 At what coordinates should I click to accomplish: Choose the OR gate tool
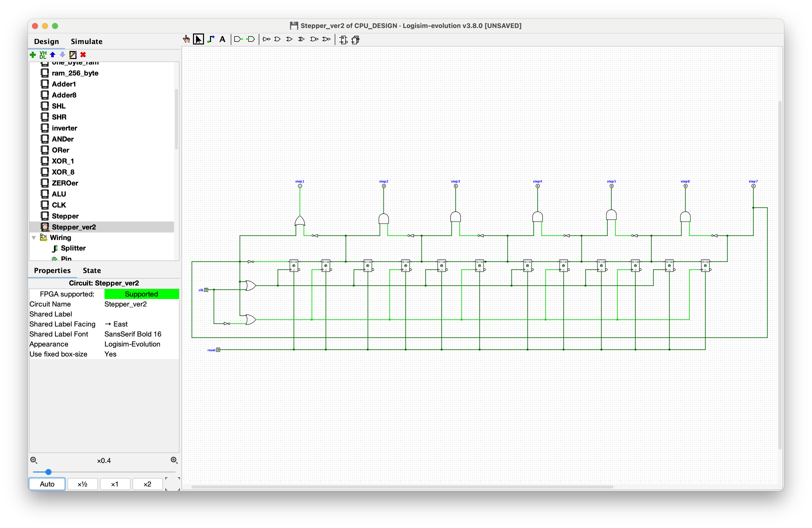click(289, 39)
